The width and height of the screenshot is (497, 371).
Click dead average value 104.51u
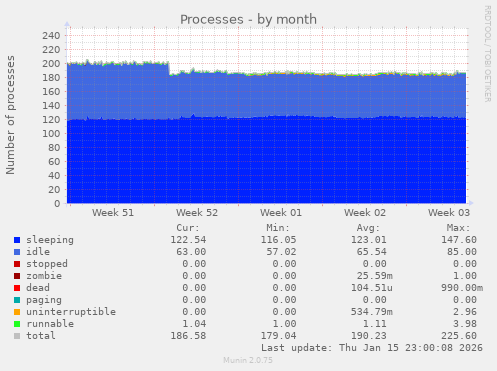click(x=371, y=288)
